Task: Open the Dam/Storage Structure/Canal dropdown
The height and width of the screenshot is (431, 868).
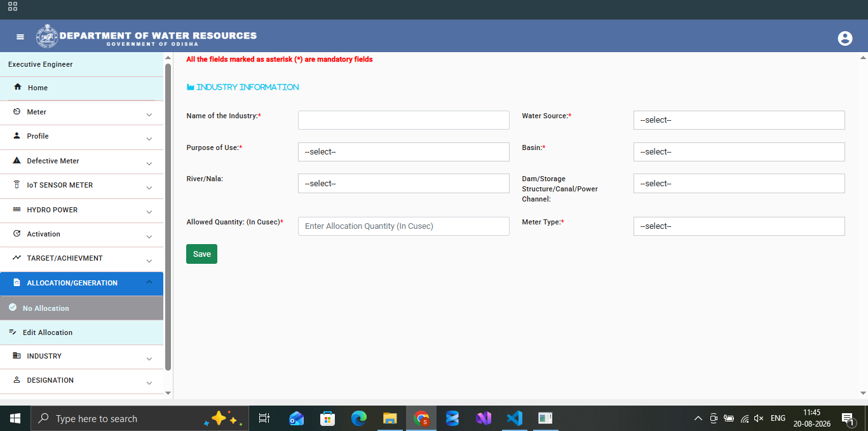Action: [739, 184]
